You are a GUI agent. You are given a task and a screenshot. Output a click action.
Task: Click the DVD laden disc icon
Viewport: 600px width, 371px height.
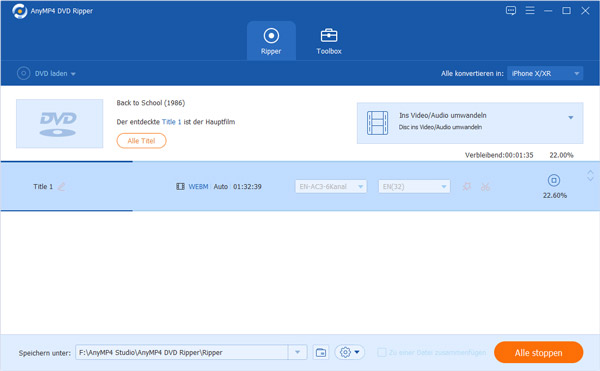(23, 73)
